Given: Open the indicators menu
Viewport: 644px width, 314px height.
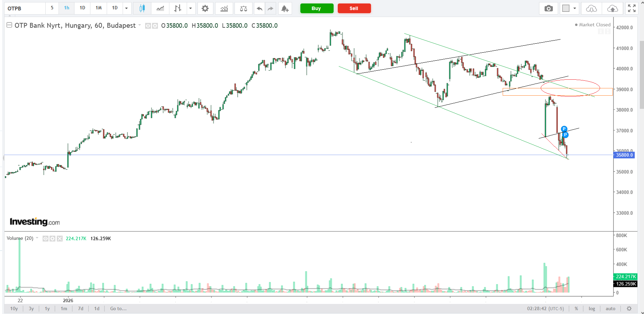Looking at the screenshot, I should tap(224, 8).
